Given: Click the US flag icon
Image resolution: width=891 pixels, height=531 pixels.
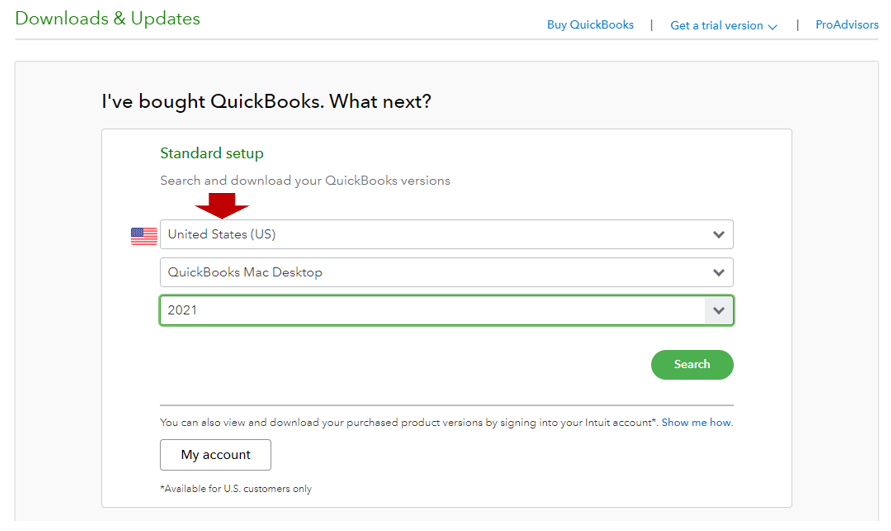Looking at the screenshot, I should 144,236.
